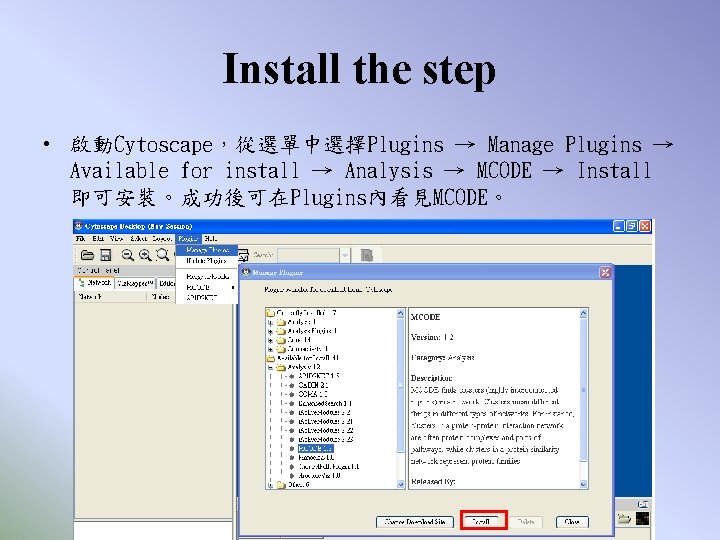
Task: Select structureViz 1.0 in plugin tree
Action: (x=319, y=476)
